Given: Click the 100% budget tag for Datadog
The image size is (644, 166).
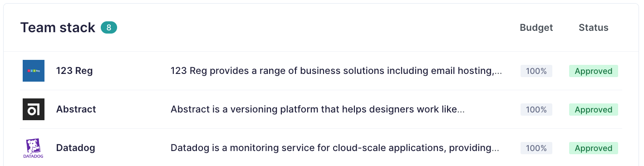Looking at the screenshot, I should (x=536, y=148).
